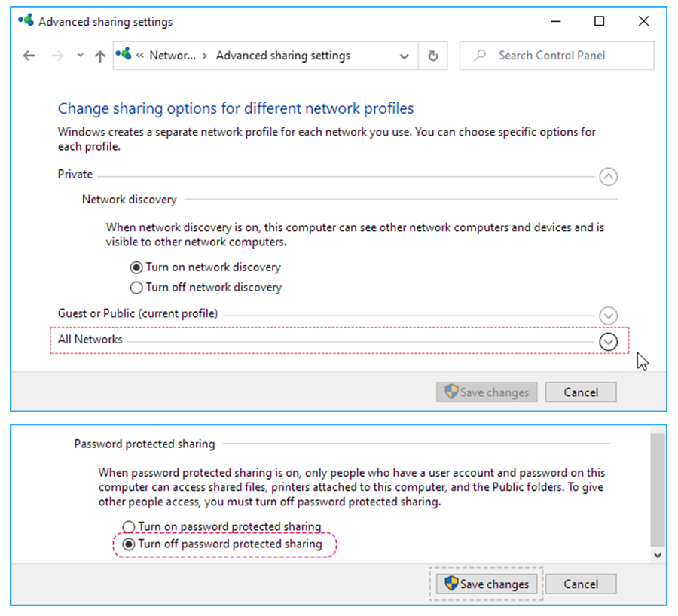Click the scrollbar down arrow
This screenshot has width=678, height=616.
click(x=658, y=555)
